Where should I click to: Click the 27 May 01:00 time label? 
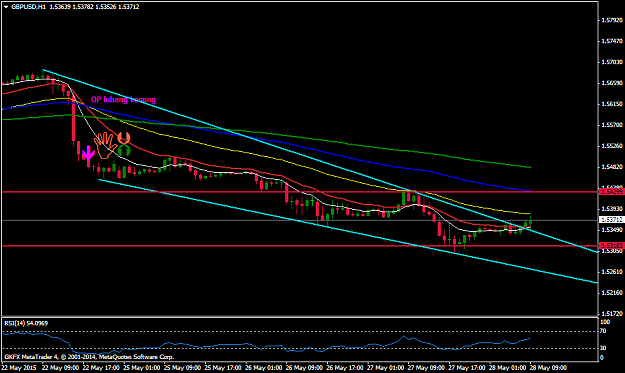[385, 367]
